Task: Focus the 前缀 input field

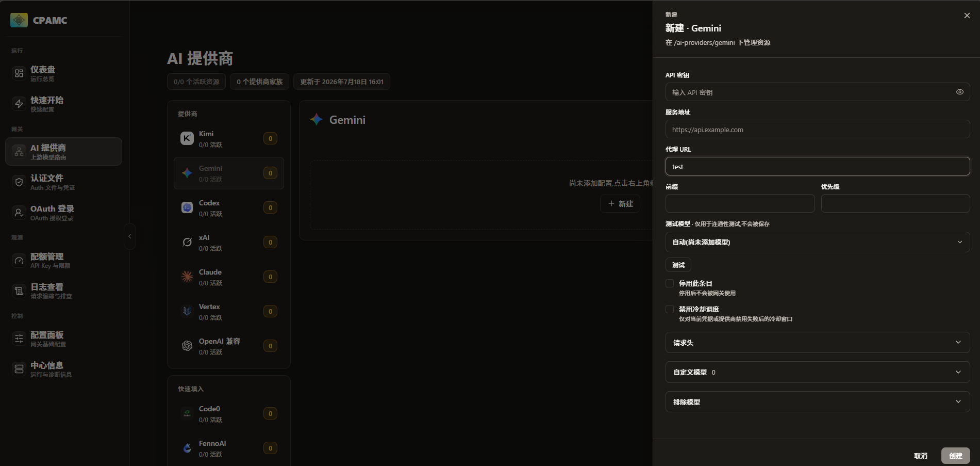Action: [740, 203]
